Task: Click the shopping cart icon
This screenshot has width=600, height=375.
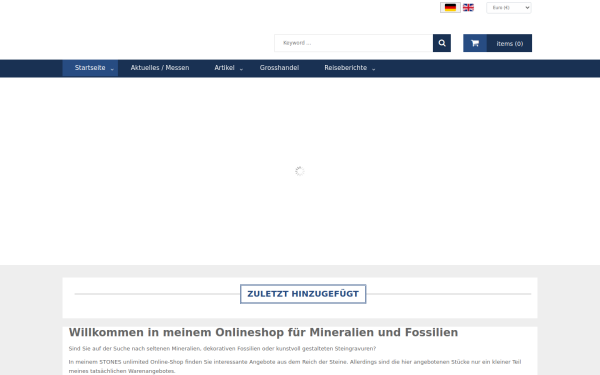Action: [475, 43]
